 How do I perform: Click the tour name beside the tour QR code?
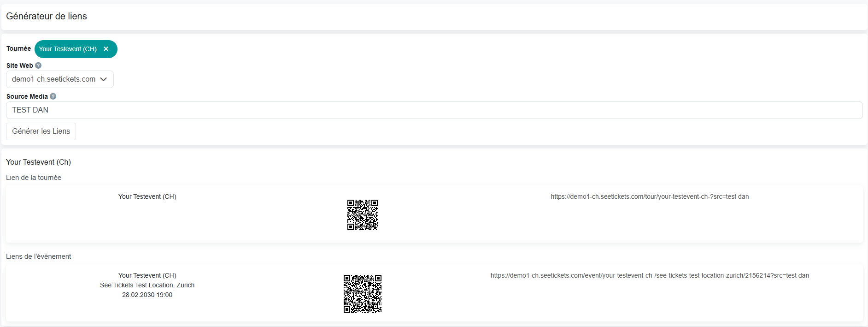click(147, 196)
